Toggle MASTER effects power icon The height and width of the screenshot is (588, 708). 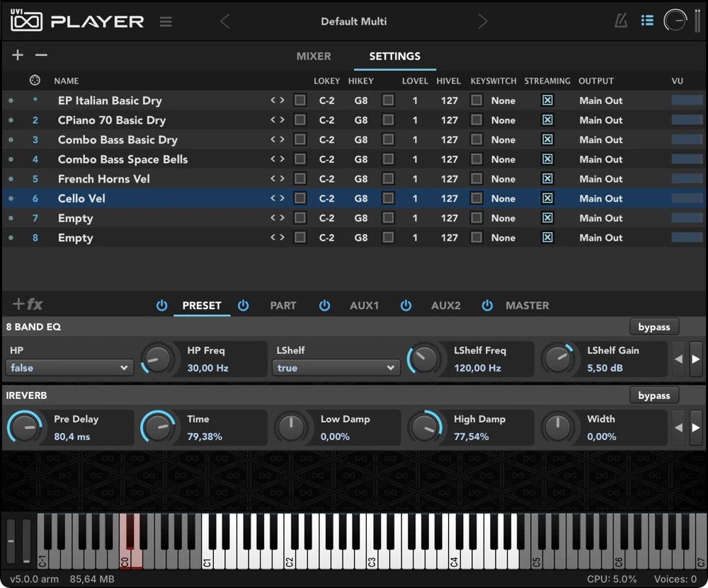(x=487, y=306)
